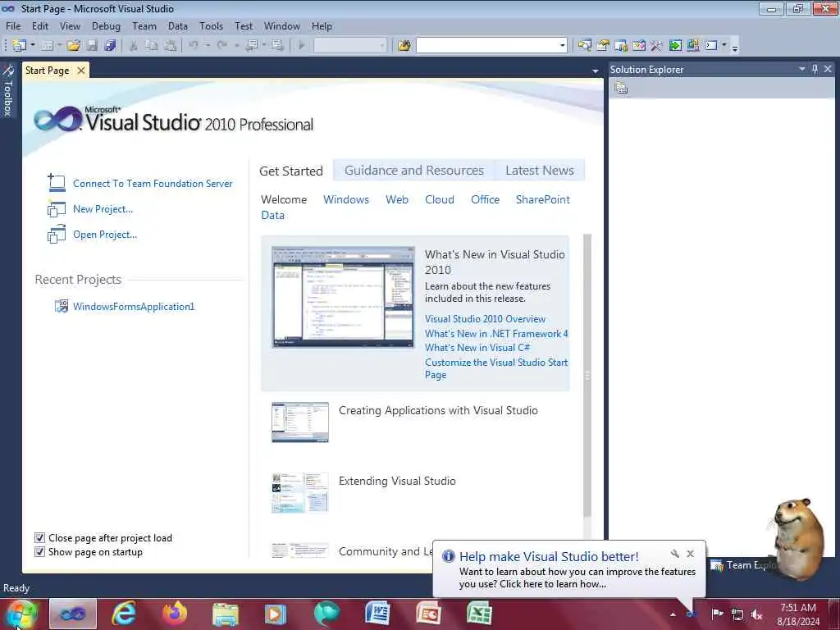840x630 pixels.
Task: Open the Other Windows dropdown next to Command Window
Action: pyautogui.click(x=724, y=46)
